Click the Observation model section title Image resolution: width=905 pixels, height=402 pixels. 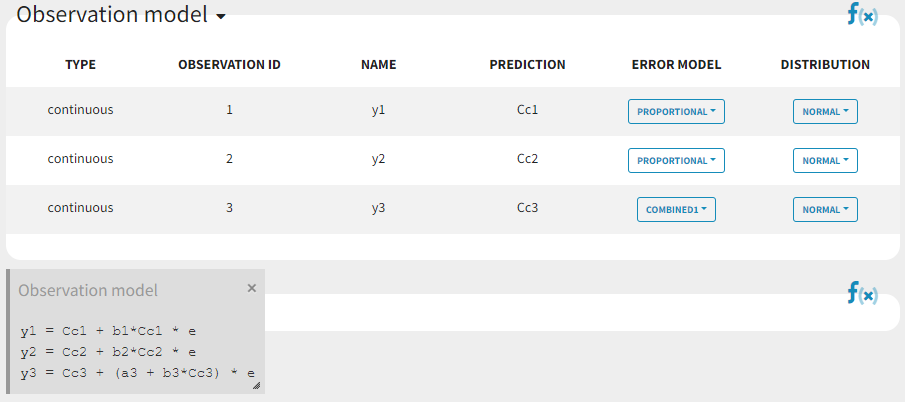tap(112, 15)
